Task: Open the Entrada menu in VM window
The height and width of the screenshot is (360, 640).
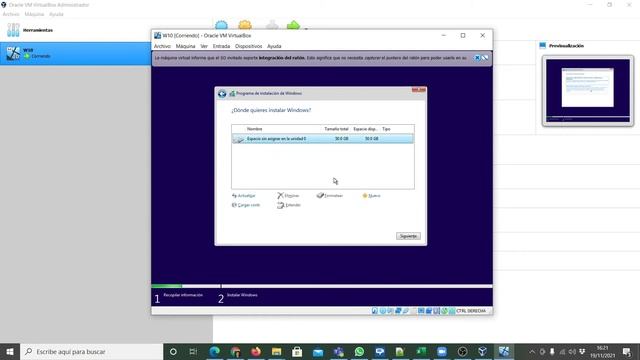Action: (x=221, y=46)
